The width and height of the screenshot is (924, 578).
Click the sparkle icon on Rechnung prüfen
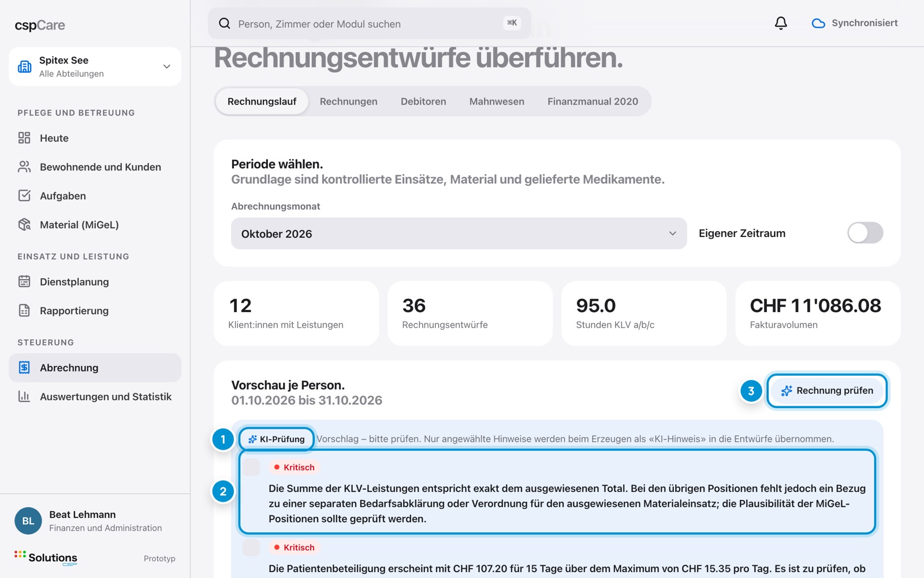pos(787,391)
